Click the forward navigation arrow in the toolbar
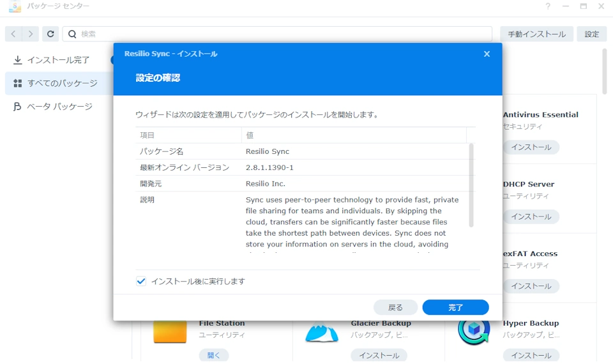Image resolution: width=613 pixels, height=364 pixels. pos(31,34)
